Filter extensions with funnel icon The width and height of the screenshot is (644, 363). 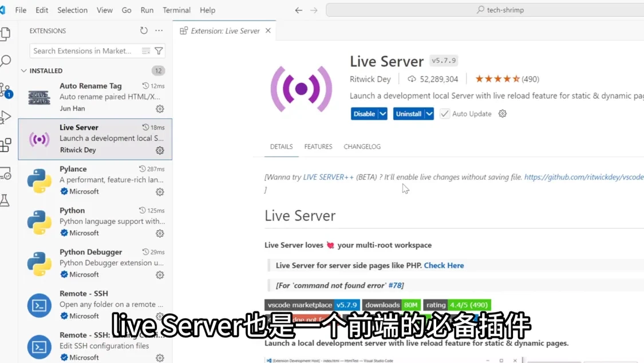159,51
